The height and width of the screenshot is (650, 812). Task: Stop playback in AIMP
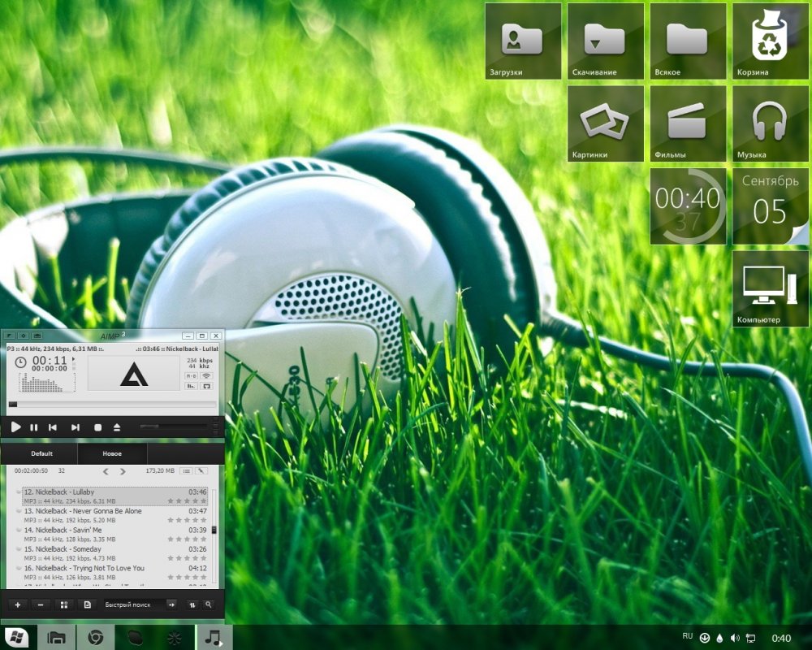click(97, 427)
